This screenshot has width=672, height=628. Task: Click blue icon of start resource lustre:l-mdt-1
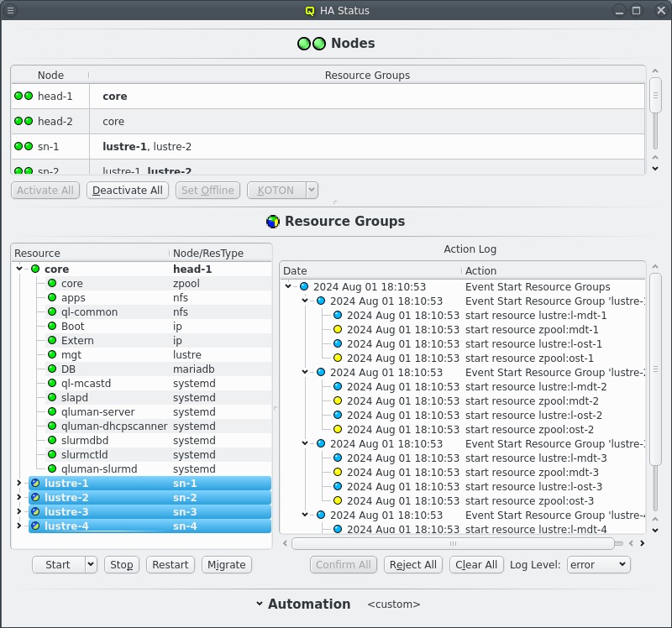click(x=338, y=316)
